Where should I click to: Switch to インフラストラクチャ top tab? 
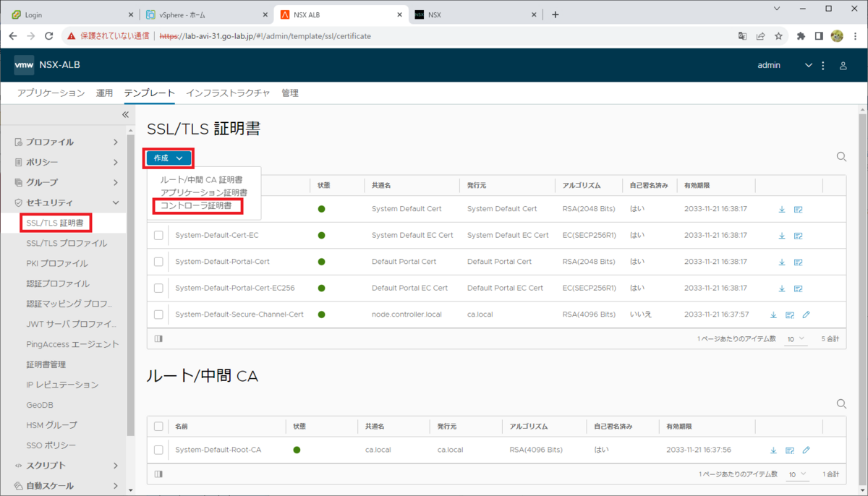coord(228,93)
